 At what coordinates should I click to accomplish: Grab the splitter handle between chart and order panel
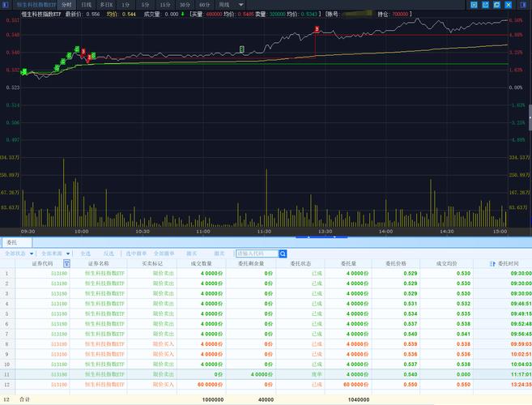[x=321, y=237]
